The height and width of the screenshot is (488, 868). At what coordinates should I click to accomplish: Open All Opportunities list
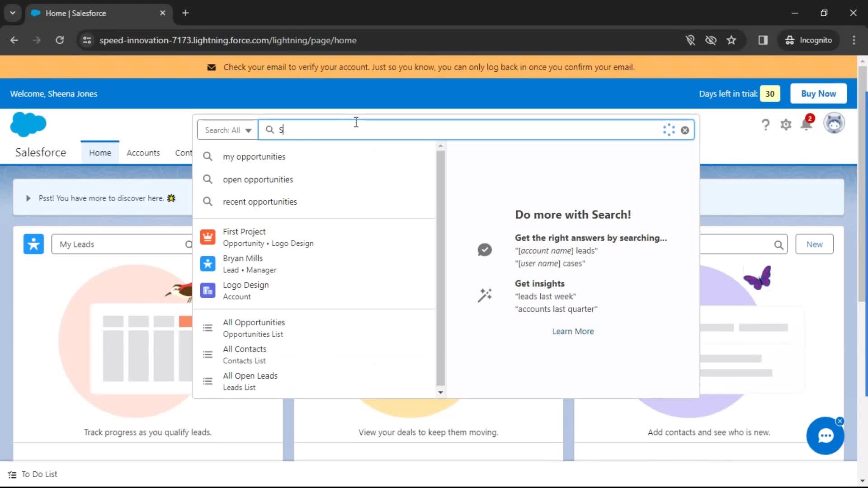click(x=314, y=328)
